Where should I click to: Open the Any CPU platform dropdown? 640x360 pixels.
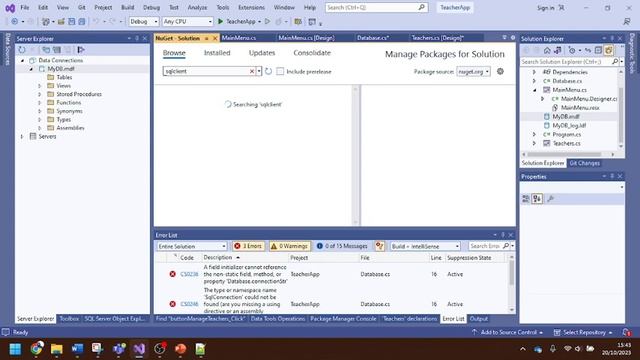point(187,21)
